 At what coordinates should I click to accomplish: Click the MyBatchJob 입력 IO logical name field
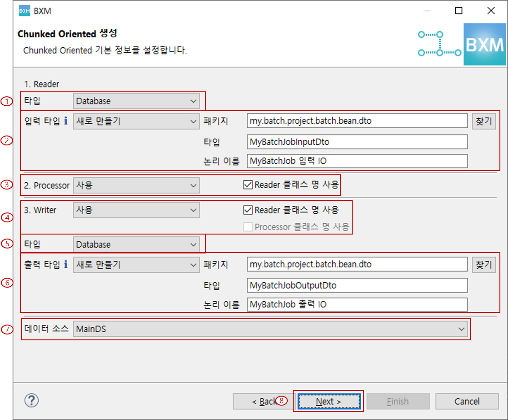pyautogui.click(x=357, y=161)
